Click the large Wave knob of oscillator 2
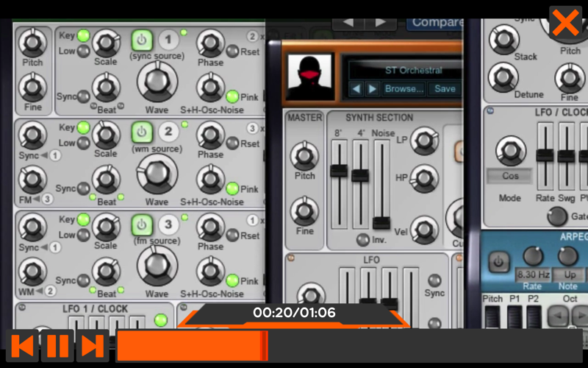 [x=157, y=174]
